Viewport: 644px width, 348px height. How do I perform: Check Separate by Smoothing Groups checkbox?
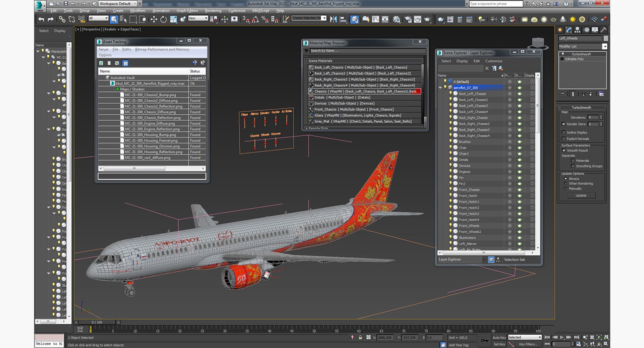click(x=573, y=166)
